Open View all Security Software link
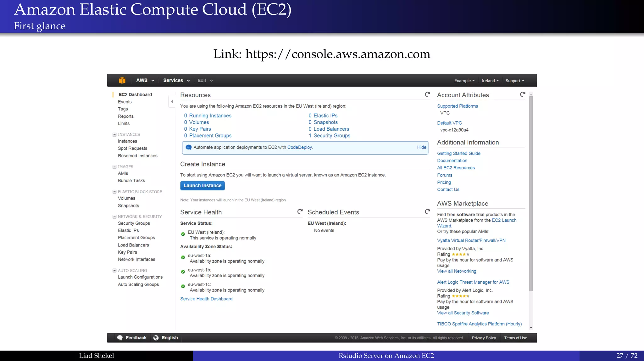The width and height of the screenshot is (644, 361). coord(463,313)
